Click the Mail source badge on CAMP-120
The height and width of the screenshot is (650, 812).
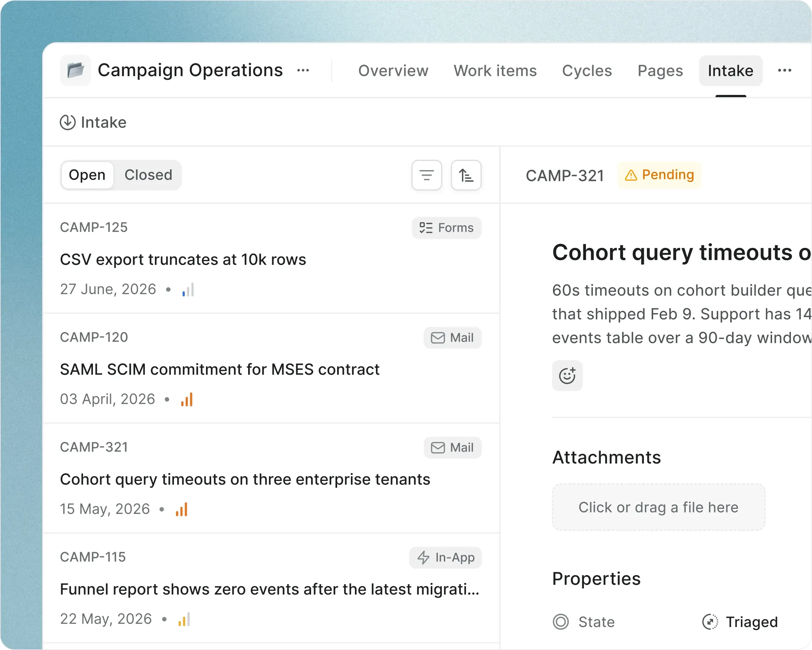[x=452, y=338]
